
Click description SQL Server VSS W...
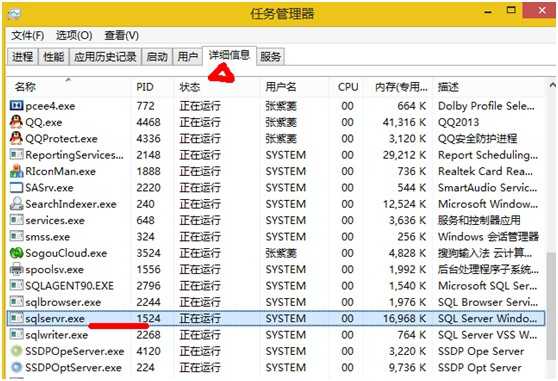pyautogui.click(x=488, y=335)
